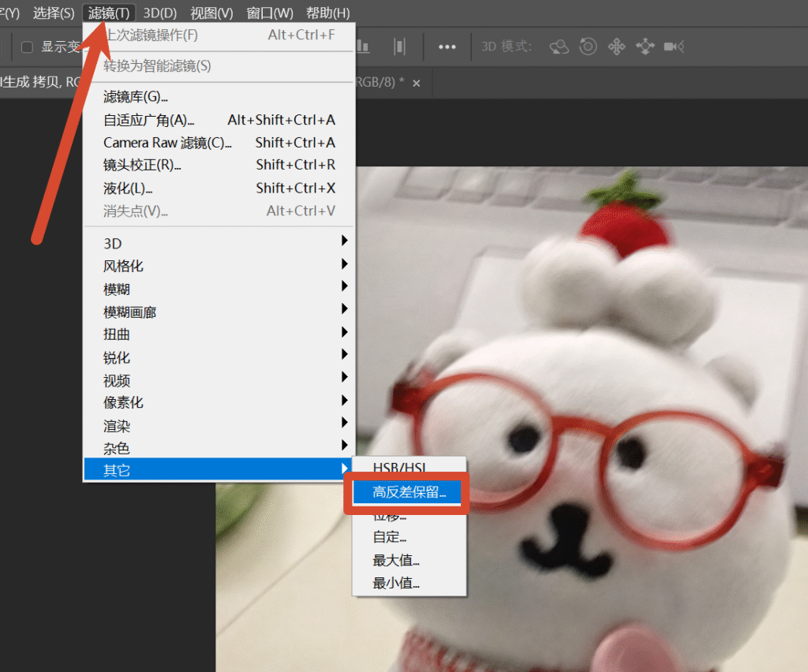Expand the 3D filter submenu

click(219, 243)
